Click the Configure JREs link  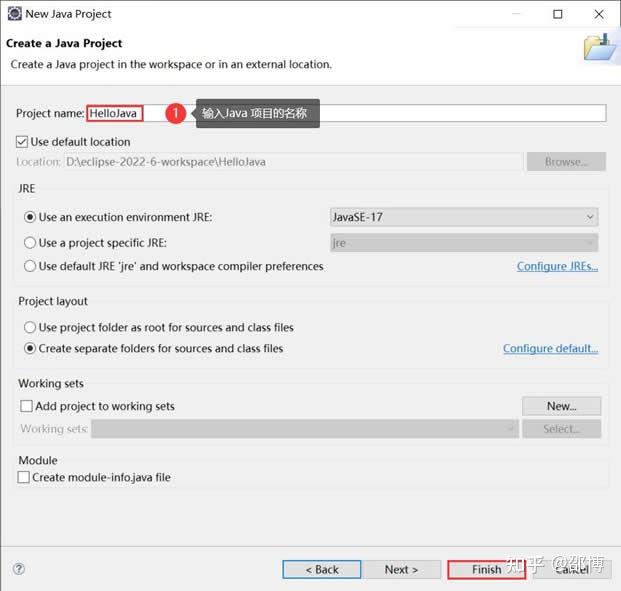[x=557, y=266]
